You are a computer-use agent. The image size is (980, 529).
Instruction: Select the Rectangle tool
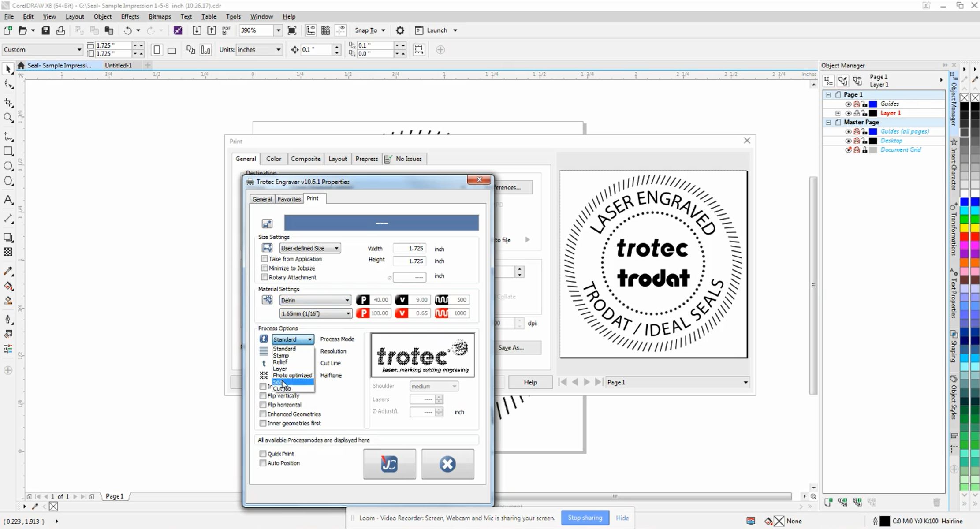8,151
